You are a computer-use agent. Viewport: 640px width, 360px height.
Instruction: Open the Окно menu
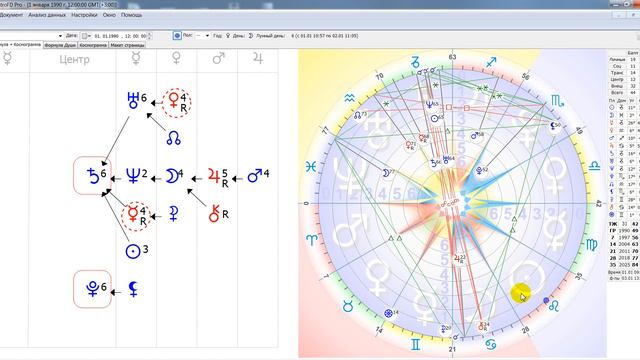point(109,15)
